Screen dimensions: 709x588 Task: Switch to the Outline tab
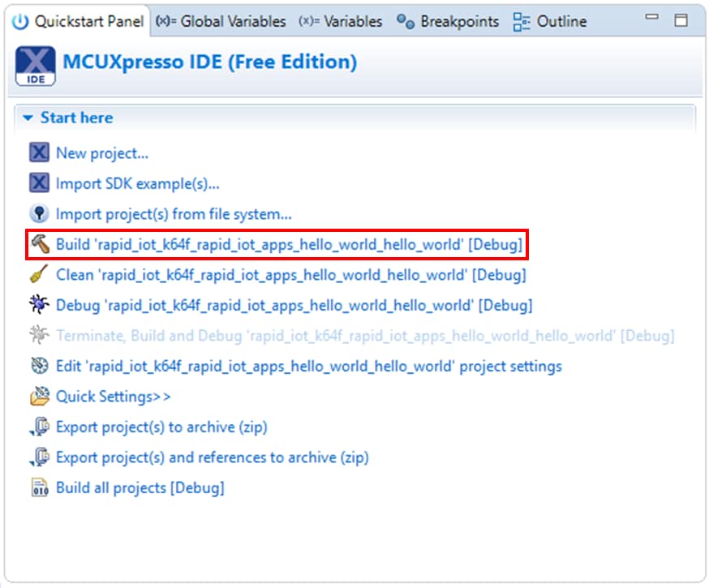[x=550, y=22]
